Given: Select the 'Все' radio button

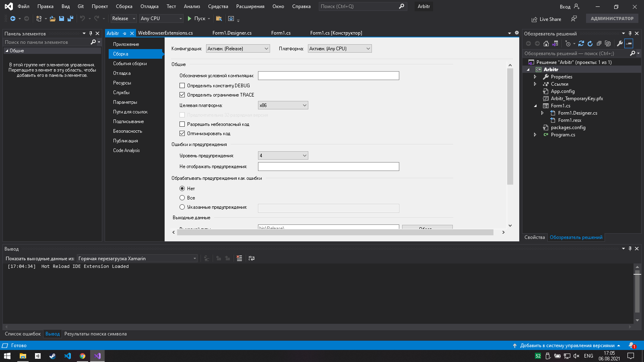Looking at the screenshot, I should [x=182, y=198].
